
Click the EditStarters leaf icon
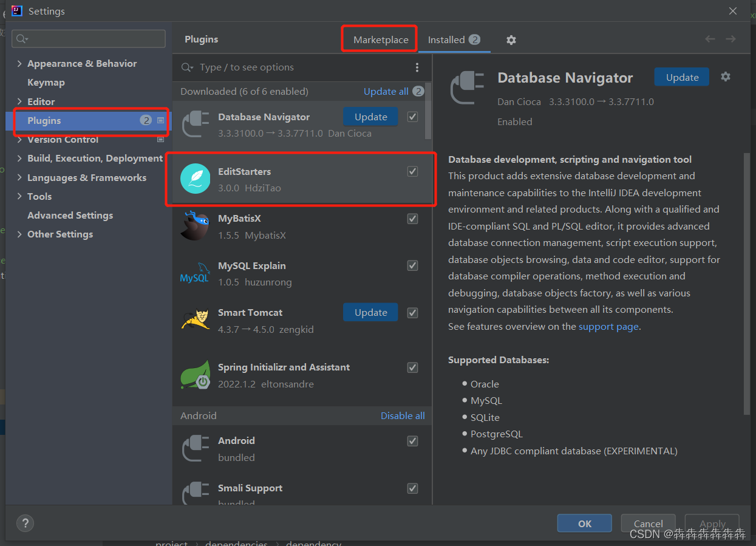point(196,179)
